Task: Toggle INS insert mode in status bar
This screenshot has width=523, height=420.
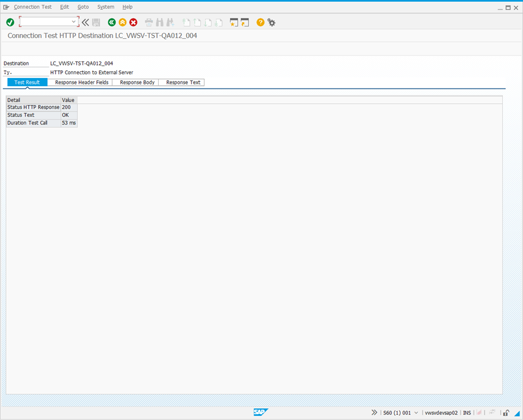Action: (467, 413)
